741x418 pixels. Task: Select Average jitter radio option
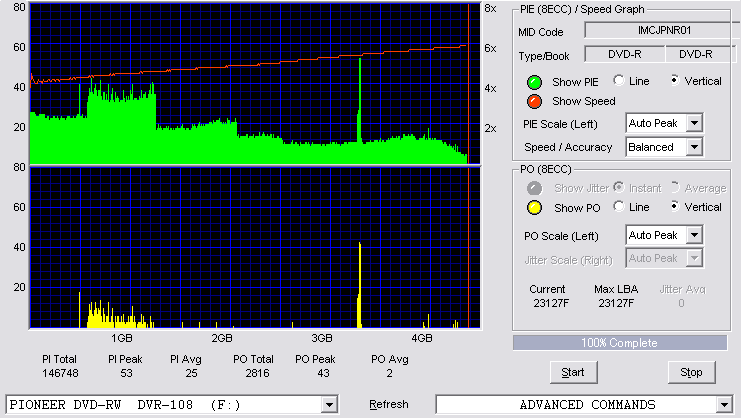(x=675, y=187)
